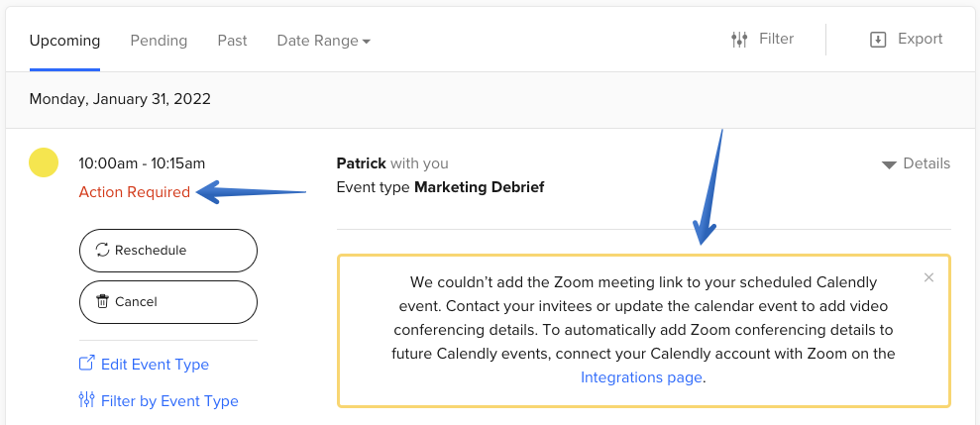Image resolution: width=980 pixels, height=425 pixels.
Task: Click the Edit Event Type pencil-box icon
Action: click(x=86, y=364)
